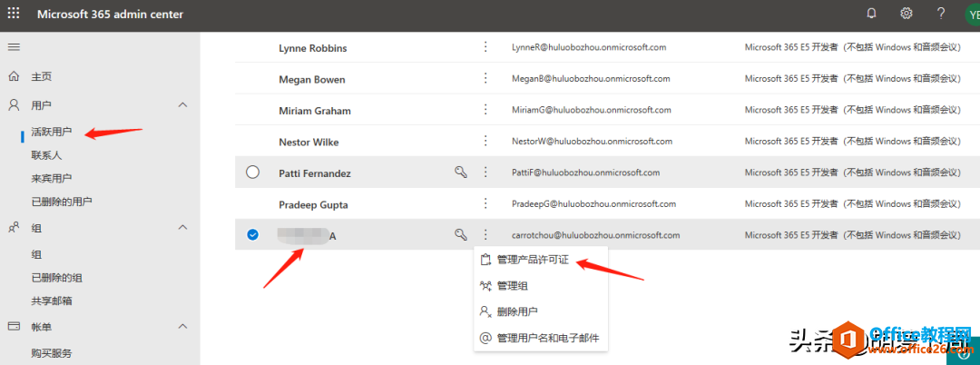Open 来宾用户 in the sidebar
This screenshot has height=365, width=980.
pos(51,178)
